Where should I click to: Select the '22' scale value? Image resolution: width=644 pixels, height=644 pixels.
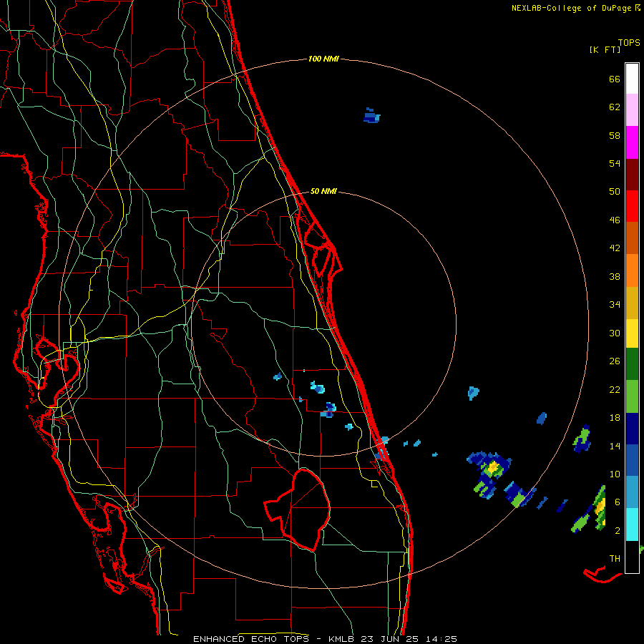tap(615, 389)
